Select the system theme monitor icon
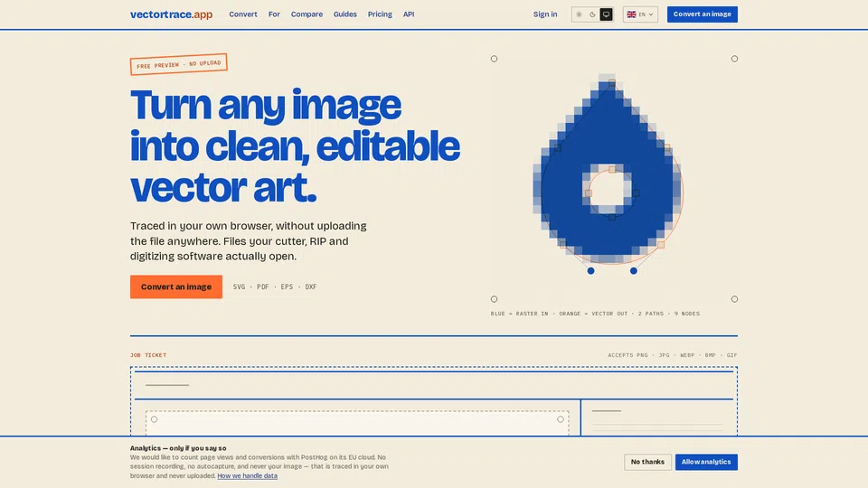This screenshot has width=868, height=488. (606, 14)
